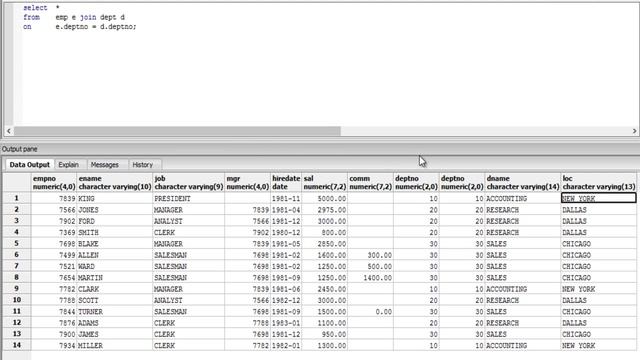Click the 'ANALYST' cell in FORD's row
The image size is (640, 360).
[189, 221]
